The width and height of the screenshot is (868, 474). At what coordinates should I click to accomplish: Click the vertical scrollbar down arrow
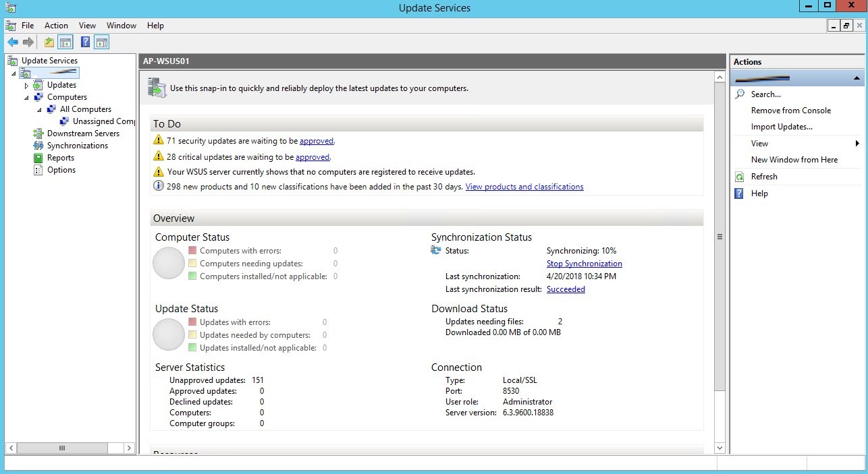coord(719,448)
